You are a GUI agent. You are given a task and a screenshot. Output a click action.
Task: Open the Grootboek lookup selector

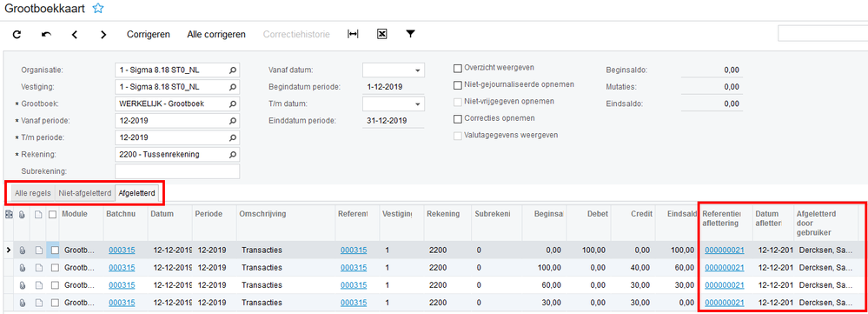pos(233,104)
